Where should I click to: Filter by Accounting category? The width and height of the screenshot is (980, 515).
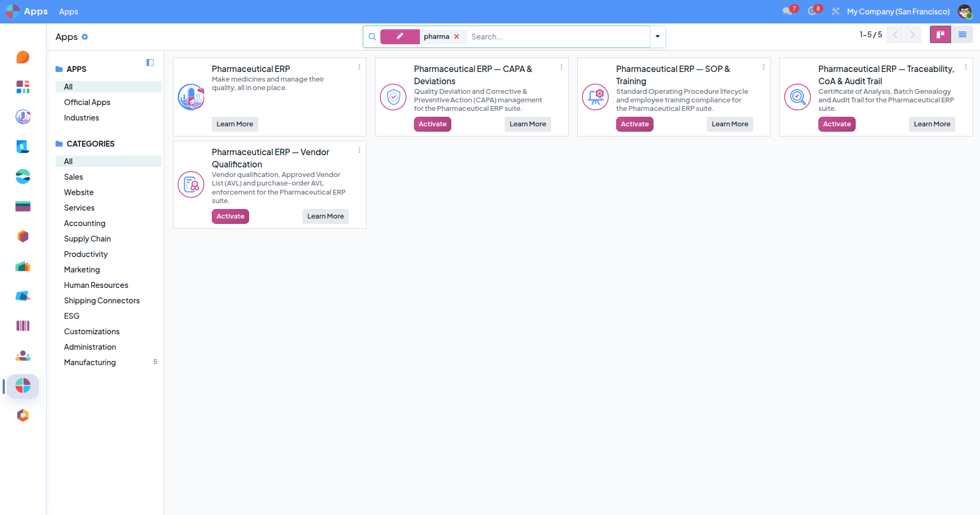pyautogui.click(x=108, y=223)
